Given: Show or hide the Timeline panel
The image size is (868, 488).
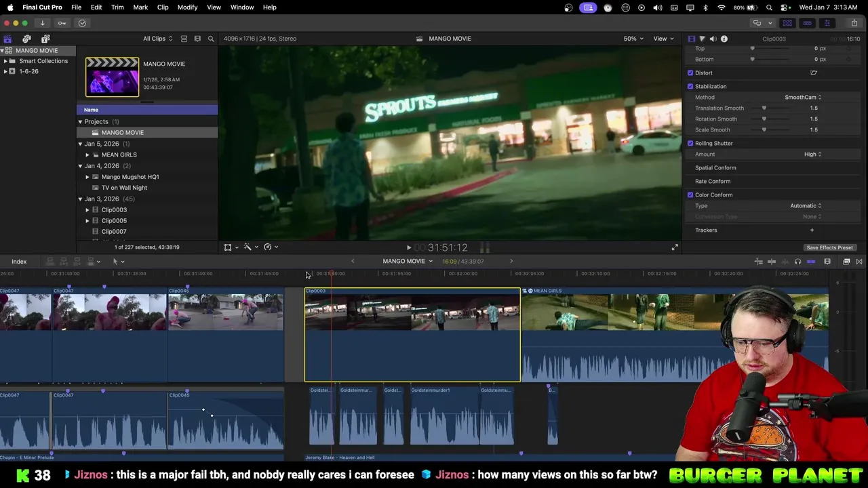Looking at the screenshot, I should pos(807,23).
